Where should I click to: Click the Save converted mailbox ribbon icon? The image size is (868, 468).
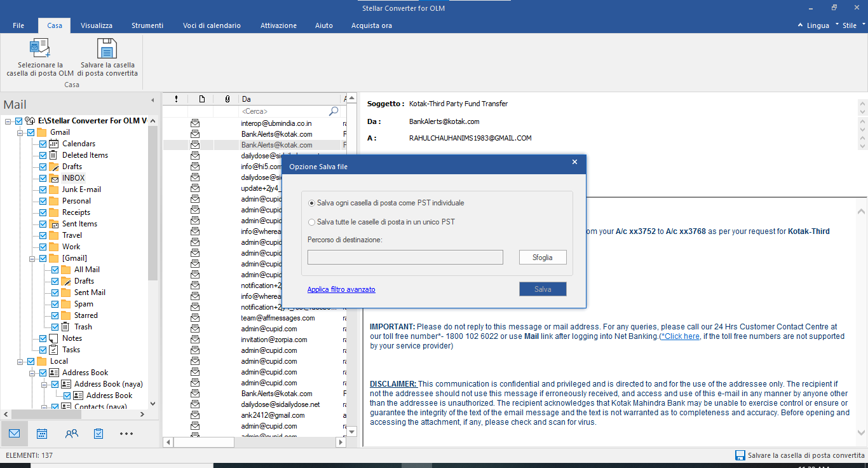coord(107,49)
